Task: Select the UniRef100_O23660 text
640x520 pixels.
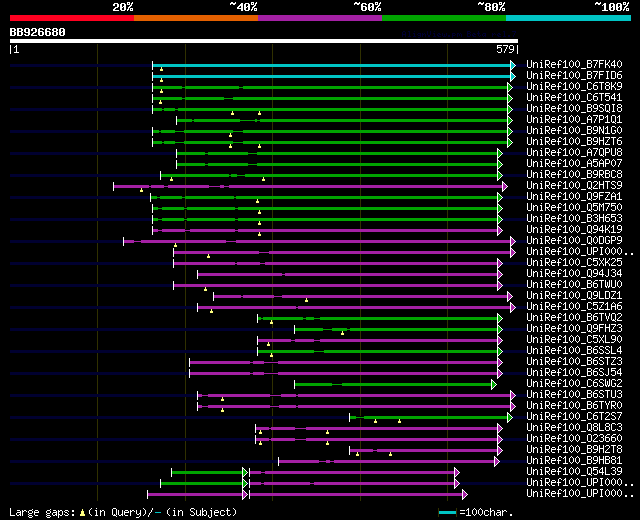Action: (574, 439)
